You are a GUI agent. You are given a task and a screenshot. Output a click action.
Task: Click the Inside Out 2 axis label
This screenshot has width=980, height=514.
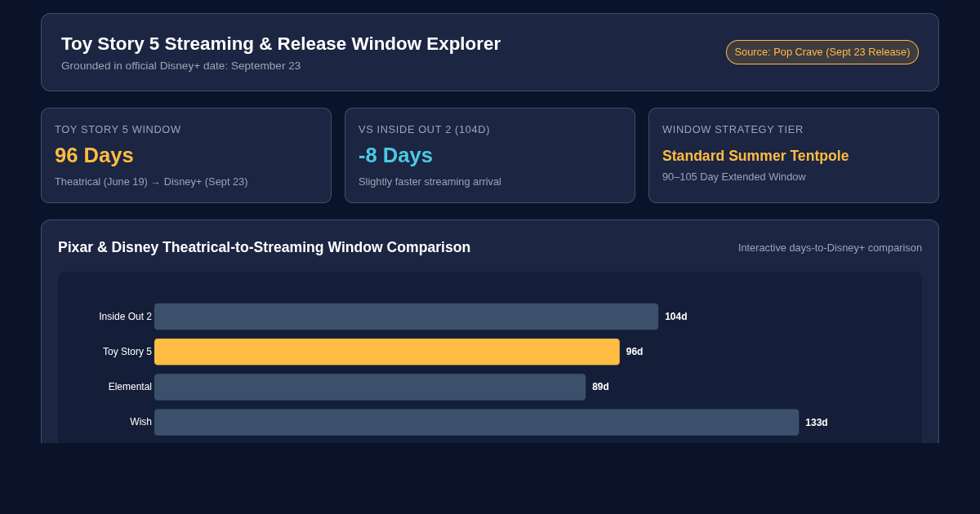[x=125, y=317]
